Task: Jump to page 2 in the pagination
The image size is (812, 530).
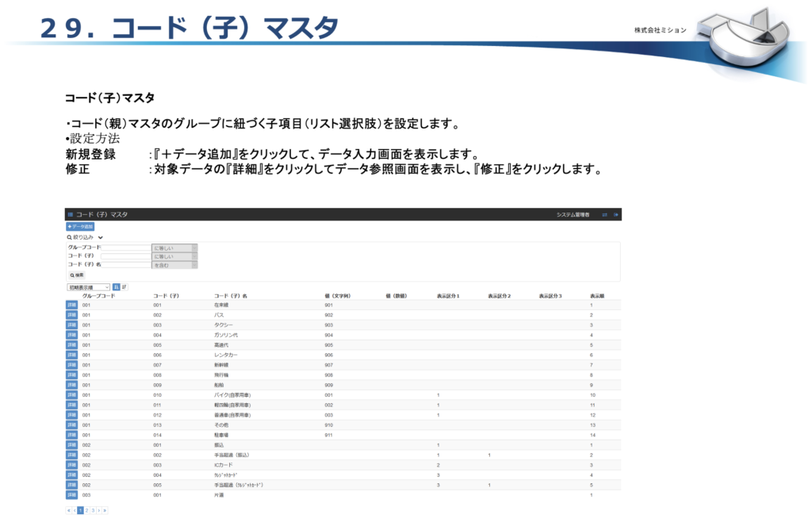Action: [x=86, y=510]
